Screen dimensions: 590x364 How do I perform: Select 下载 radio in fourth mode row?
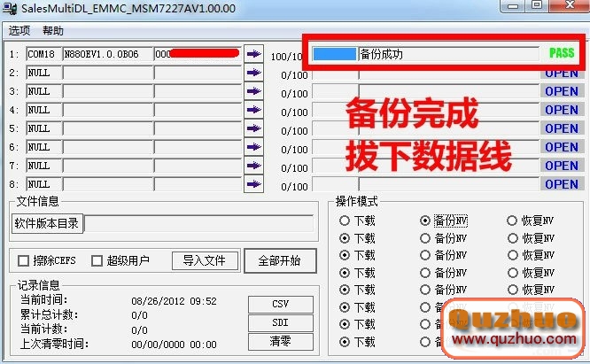(x=345, y=272)
